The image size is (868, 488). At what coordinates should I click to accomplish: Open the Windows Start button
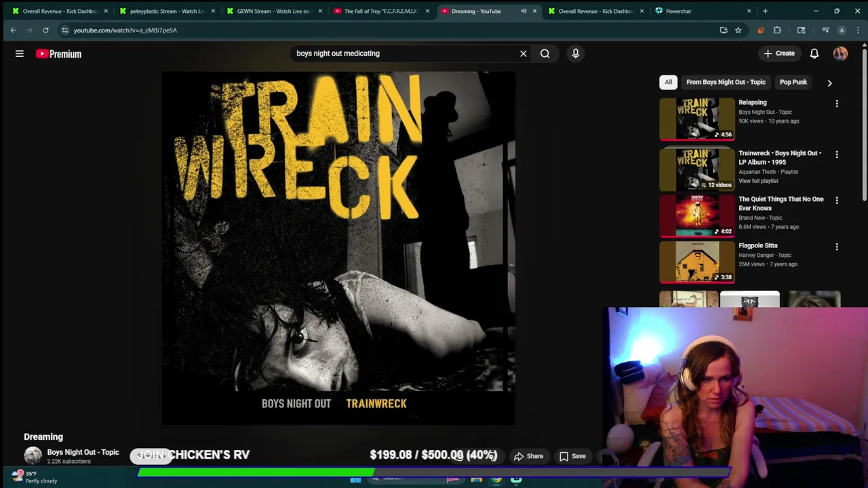point(355,480)
